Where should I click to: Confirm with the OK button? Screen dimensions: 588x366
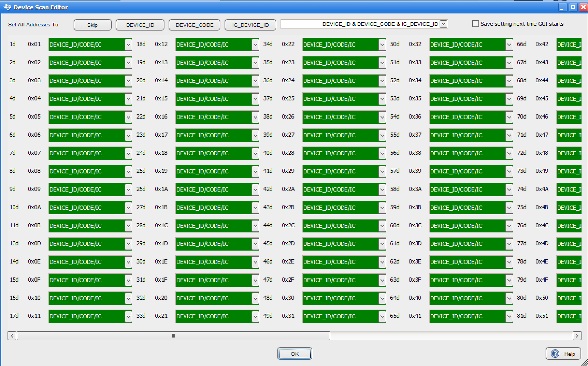pos(295,354)
